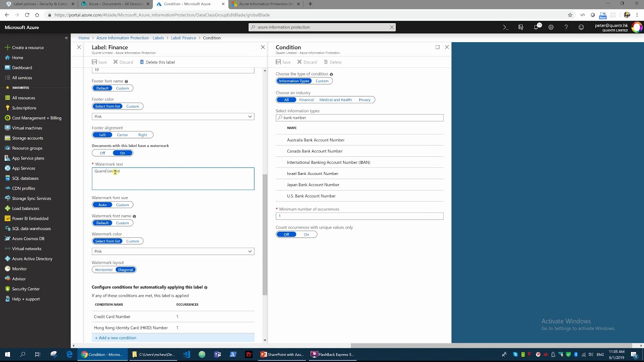Click the Create a resource plus icon
Image resolution: width=644 pixels, height=362 pixels.
(7, 47)
